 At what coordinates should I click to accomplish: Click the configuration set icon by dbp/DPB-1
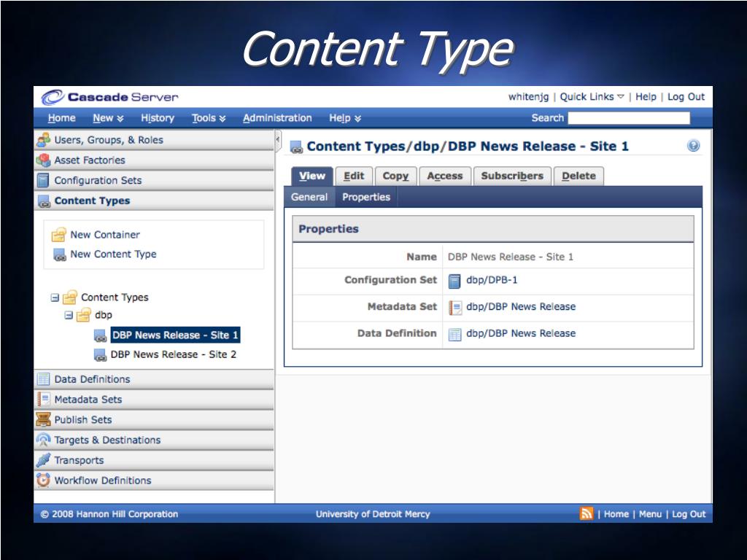[x=455, y=281]
